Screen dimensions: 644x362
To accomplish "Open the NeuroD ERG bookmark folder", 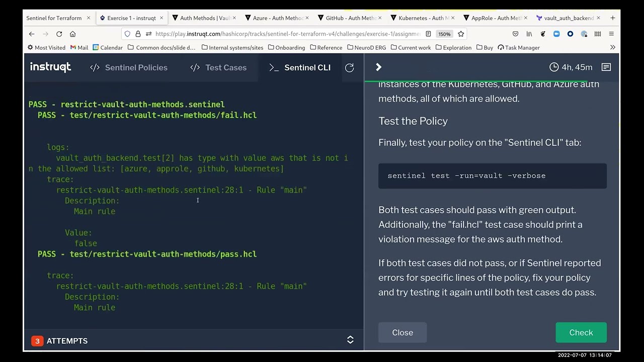I will click(366, 47).
